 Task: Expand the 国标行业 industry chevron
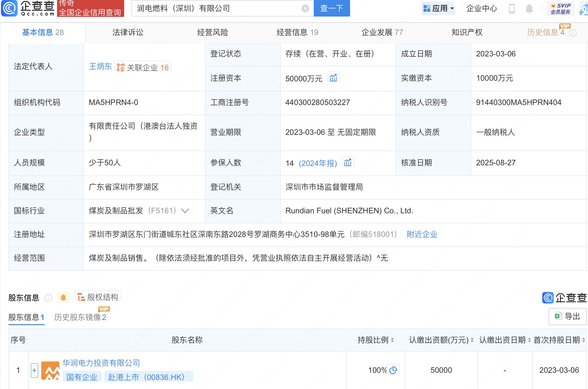coord(185,211)
